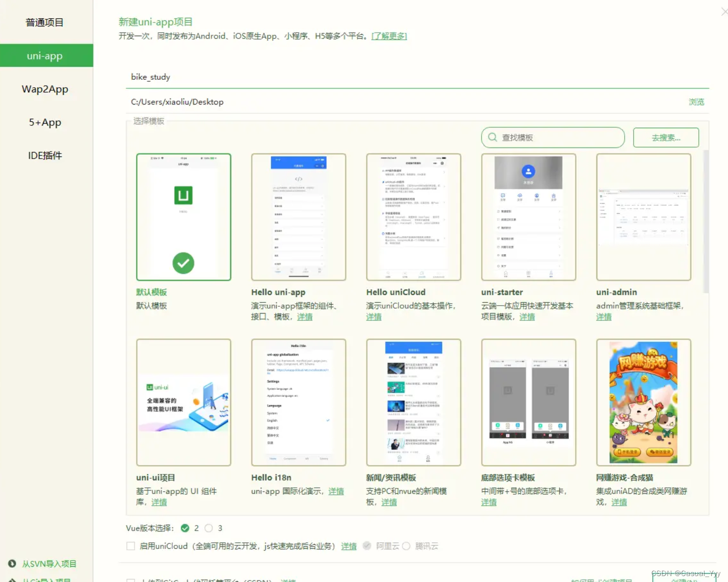Select the uni-app project type tab
728x582 pixels.
47,55
